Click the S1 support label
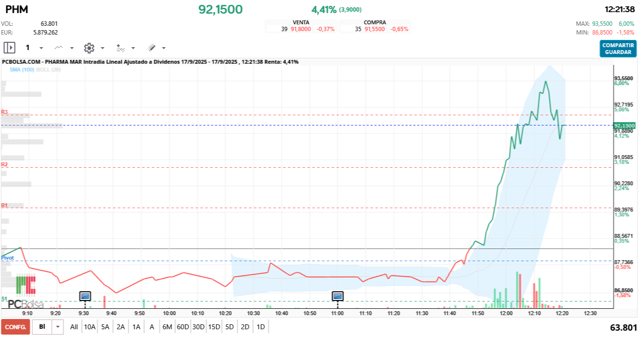The width and height of the screenshot is (644, 337). (x=4, y=298)
